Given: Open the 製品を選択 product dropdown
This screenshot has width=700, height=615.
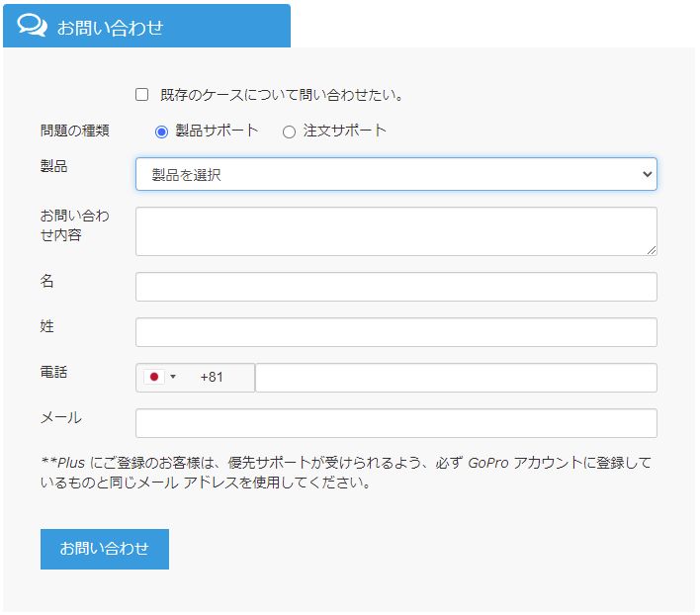Looking at the screenshot, I should pos(396,174).
